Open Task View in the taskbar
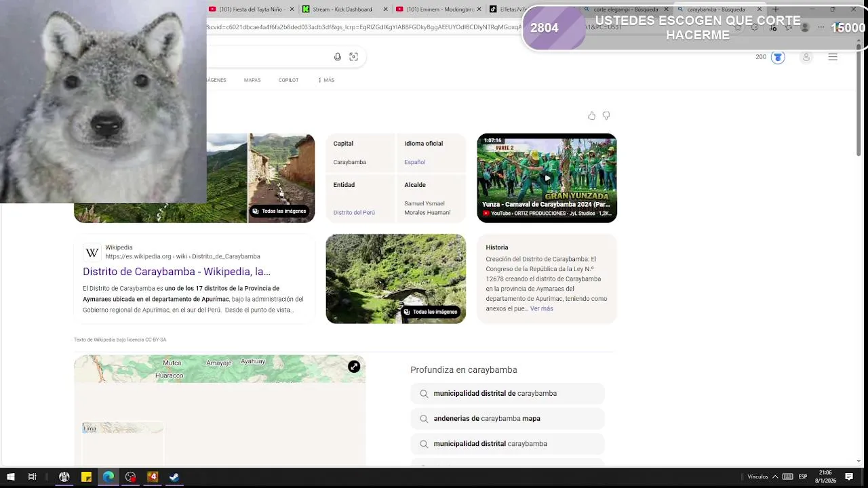 (32, 476)
